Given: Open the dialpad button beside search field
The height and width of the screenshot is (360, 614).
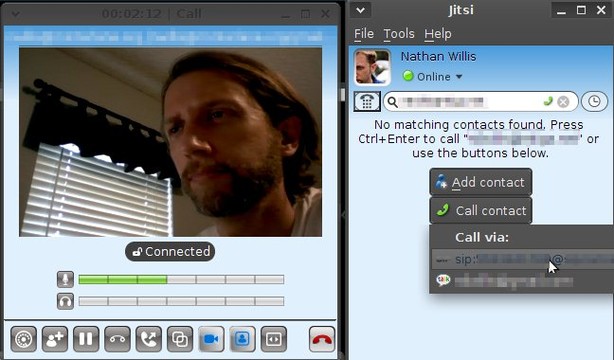Looking at the screenshot, I should pyautogui.click(x=367, y=101).
